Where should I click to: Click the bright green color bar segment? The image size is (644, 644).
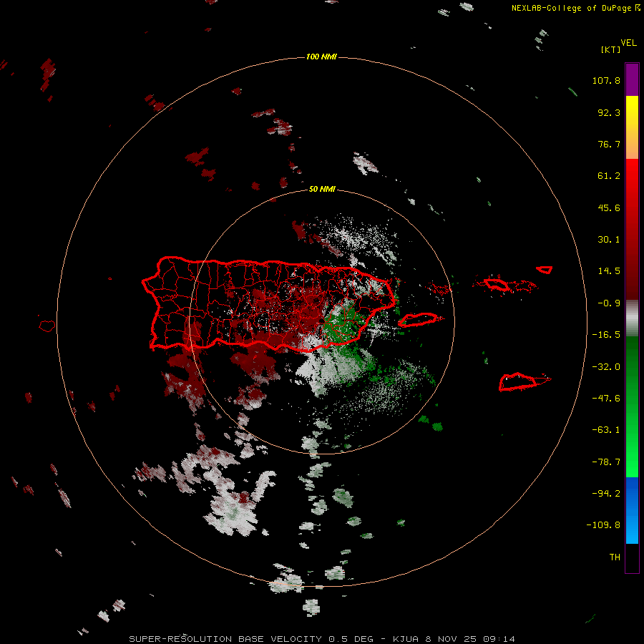(632, 406)
